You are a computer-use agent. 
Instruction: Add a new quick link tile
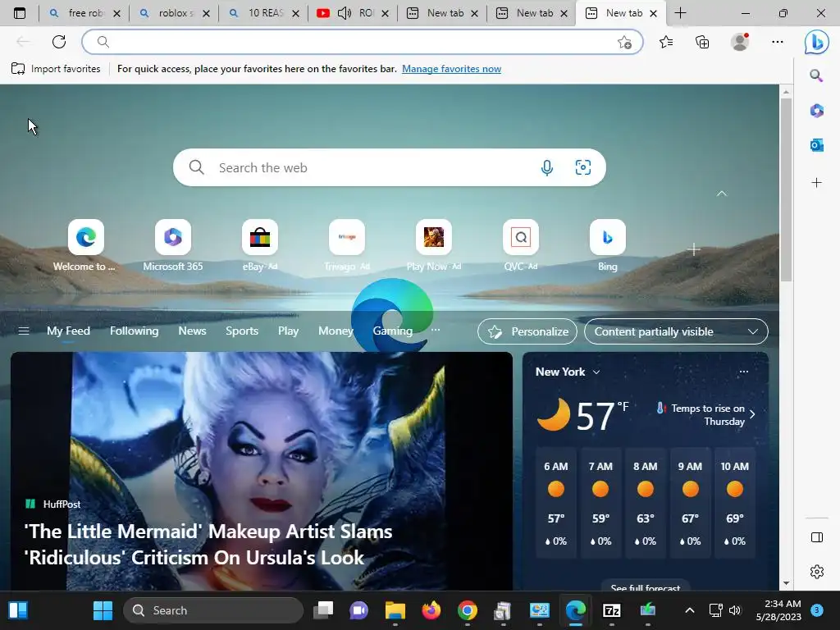click(694, 249)
